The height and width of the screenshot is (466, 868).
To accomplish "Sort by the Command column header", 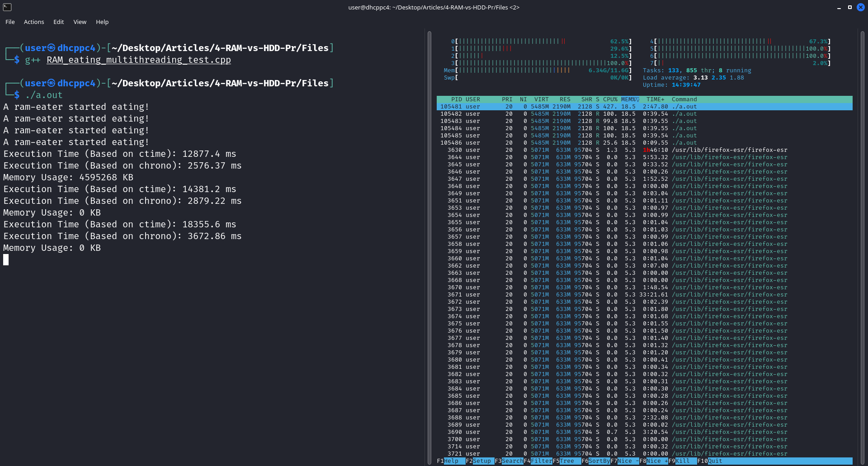I will point(684,99).
